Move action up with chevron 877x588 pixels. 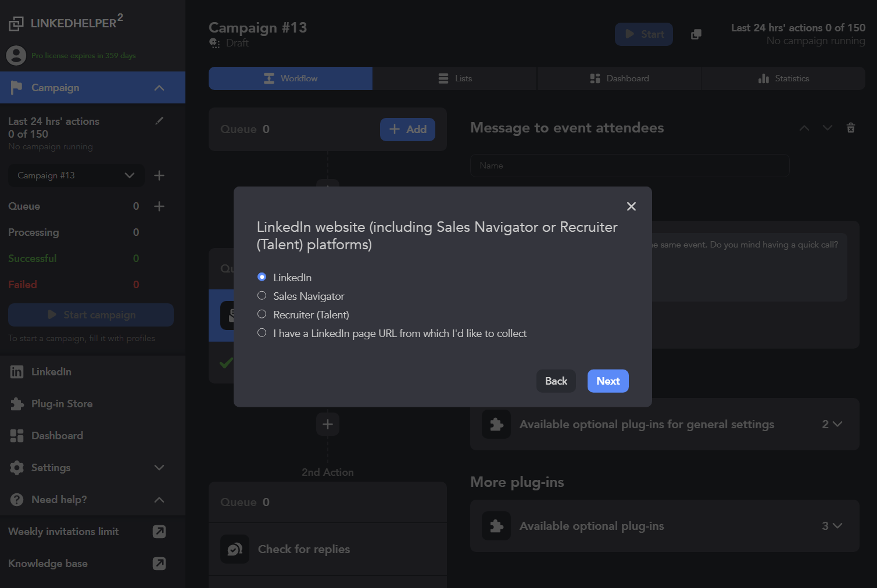[804, 128]
